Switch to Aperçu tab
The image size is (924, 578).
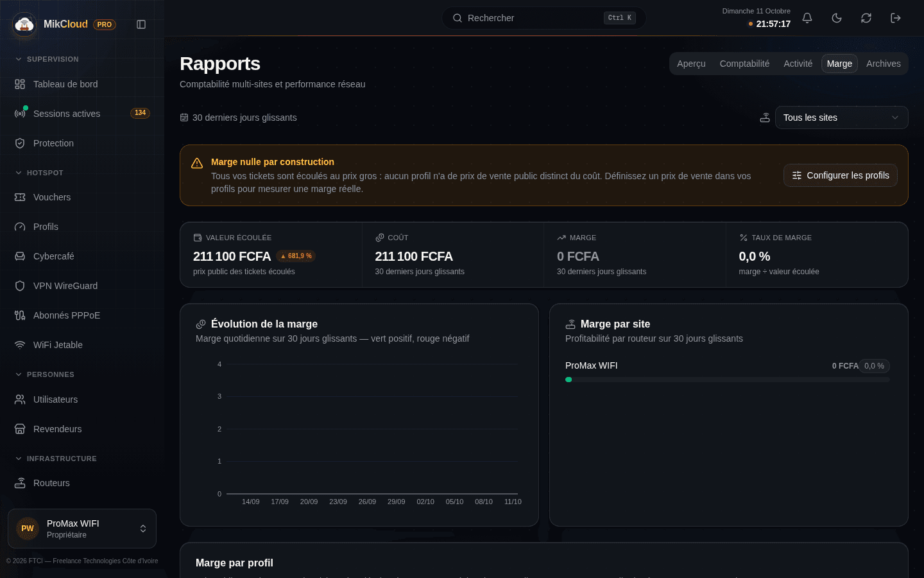tap(691, 64)
